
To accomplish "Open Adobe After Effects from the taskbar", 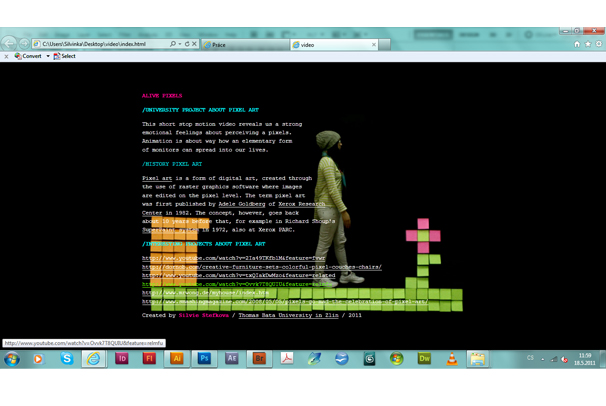I will tap(232, 358).
